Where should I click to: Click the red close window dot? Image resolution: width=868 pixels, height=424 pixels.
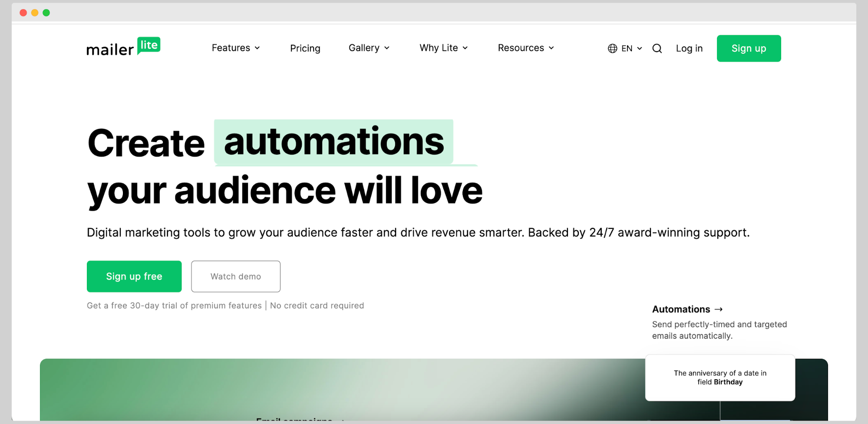pyautogui.click(x=23, y=13)
